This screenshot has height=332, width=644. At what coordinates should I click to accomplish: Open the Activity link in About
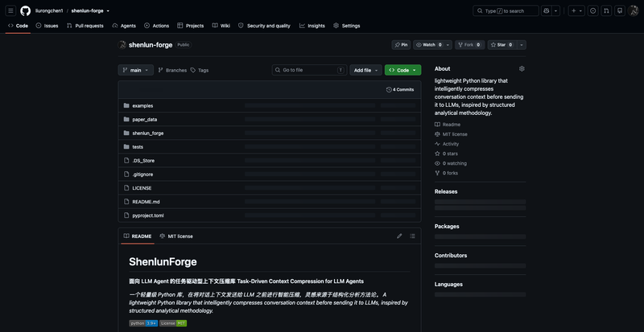(x=447, y=144)
